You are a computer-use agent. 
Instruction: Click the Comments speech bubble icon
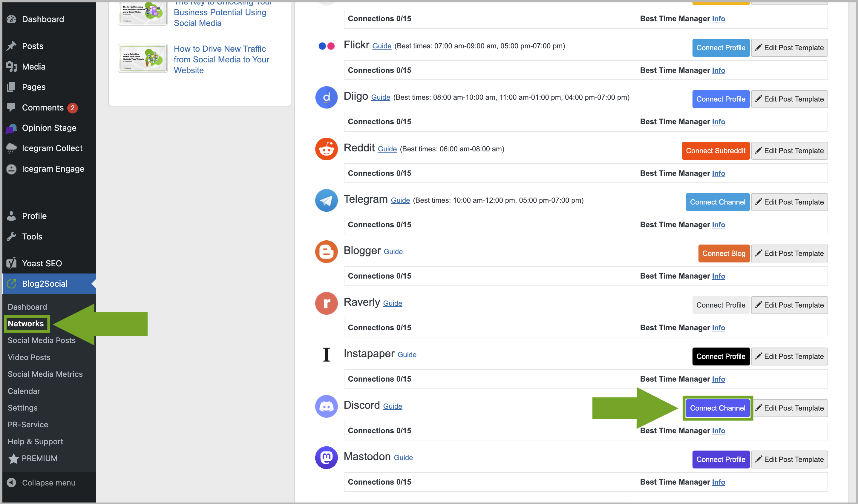tap(11, 107)
